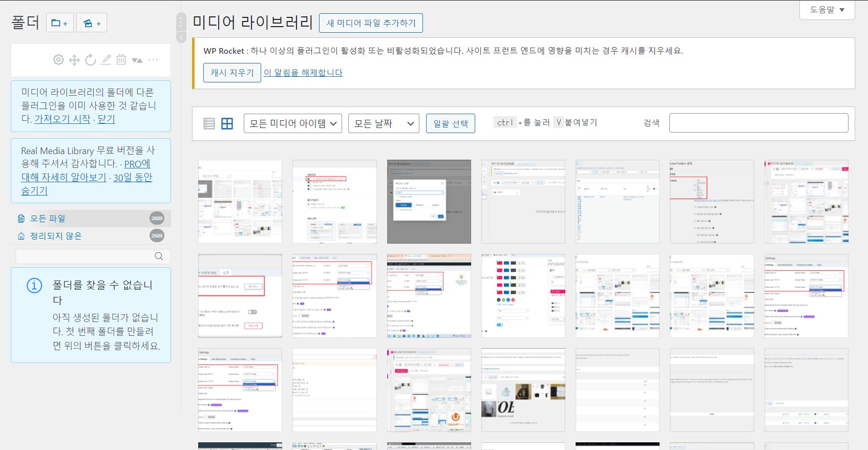Click the '이 알림을 해제합니다' link

click(303, 73)
